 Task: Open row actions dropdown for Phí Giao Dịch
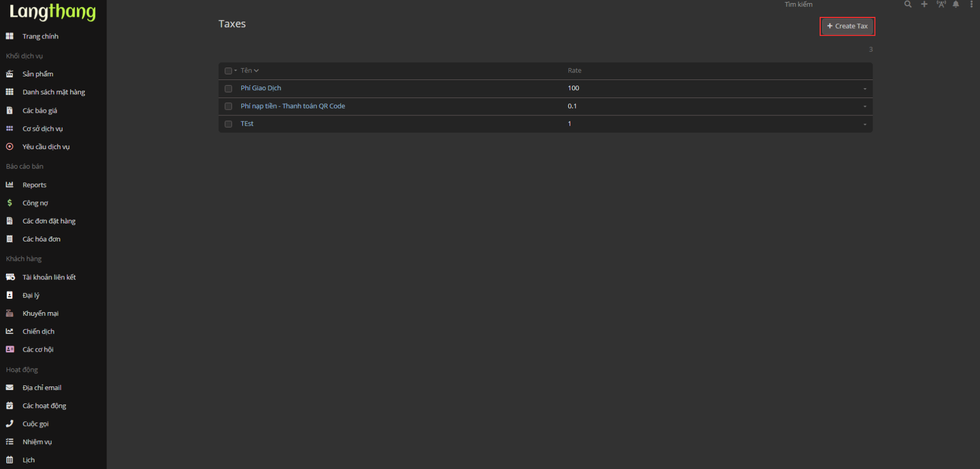pyautogui.click(x=865, y=89)
